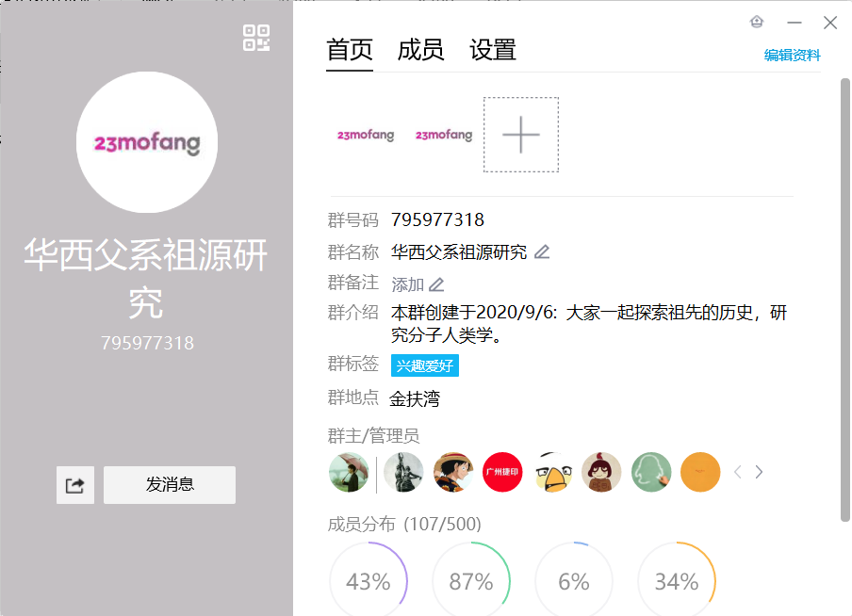Click the red 广州捷印 admin avatar

tap(502, 472)
